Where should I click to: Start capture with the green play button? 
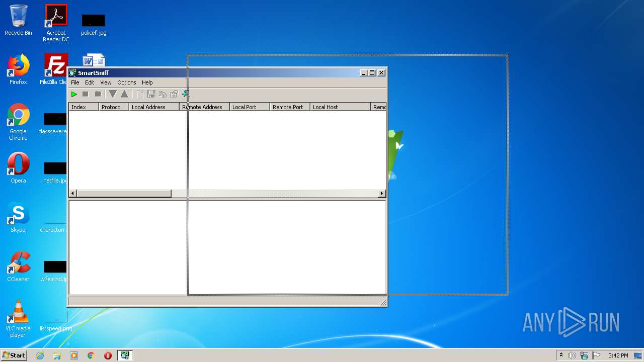click(x=74, y=94)
